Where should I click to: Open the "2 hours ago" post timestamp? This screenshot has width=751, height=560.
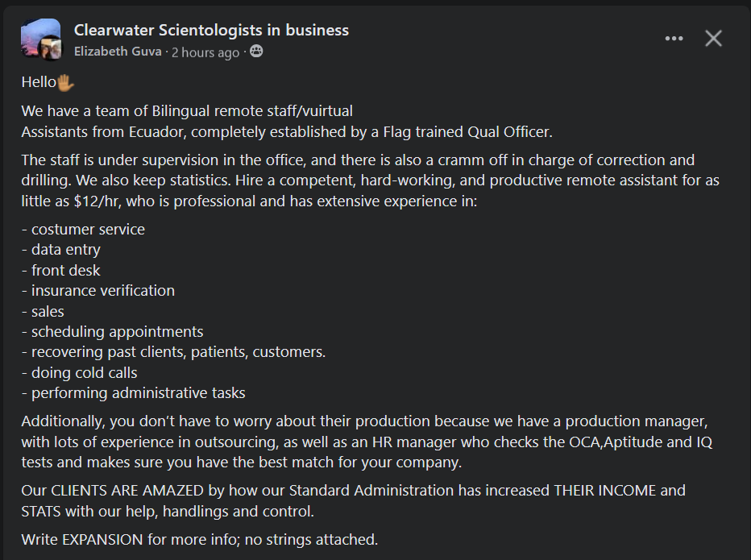[x=205, y=52]
